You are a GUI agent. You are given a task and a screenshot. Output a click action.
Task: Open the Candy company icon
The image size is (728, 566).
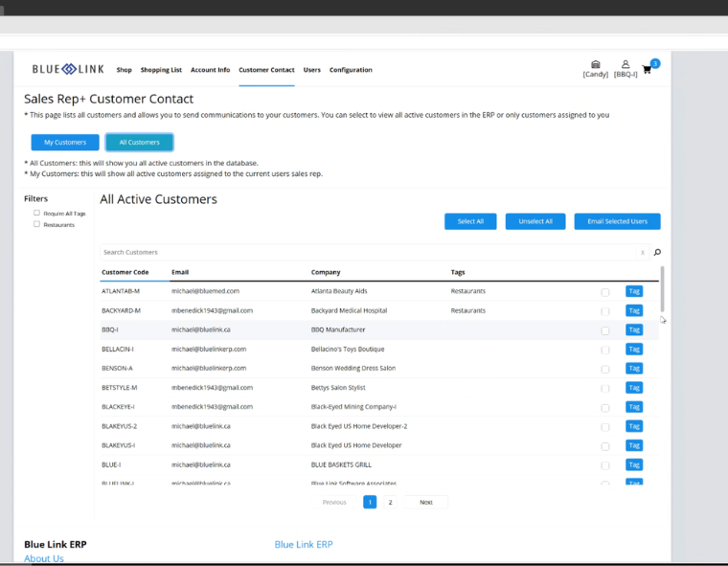click(x=595, y=69)
